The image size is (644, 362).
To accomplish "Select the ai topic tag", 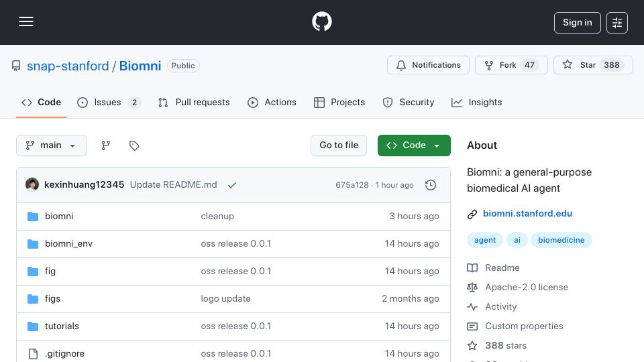I will [517, 240].
